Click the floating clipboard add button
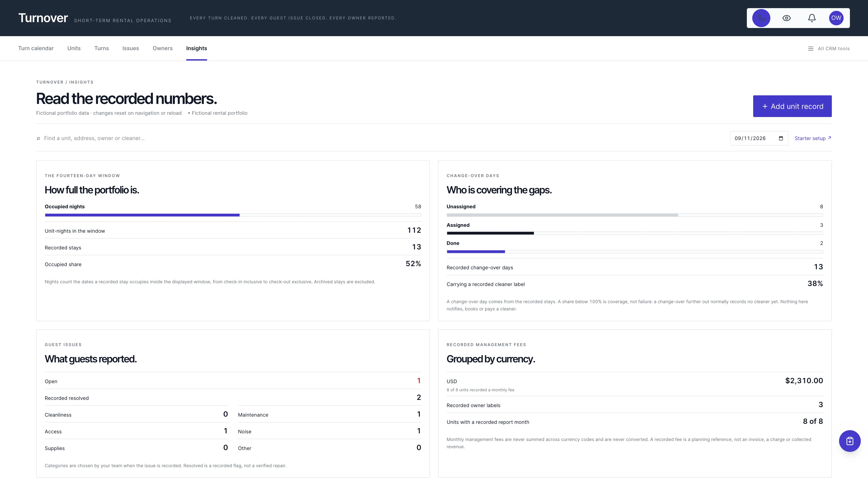868x488 pixels. [x=849, y=441]
